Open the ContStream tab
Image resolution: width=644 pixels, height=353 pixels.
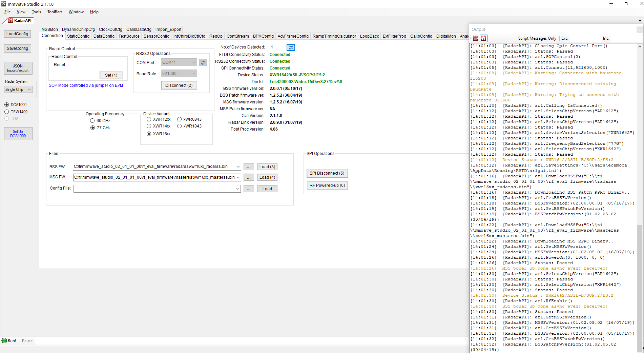click(x=238, y=36)
